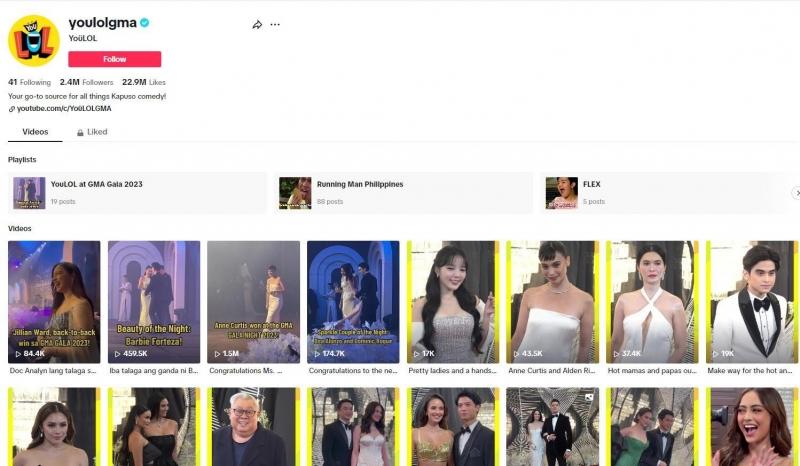Click the blue verified badge
This screenshot has height=466, width=800.
(144, 22)
